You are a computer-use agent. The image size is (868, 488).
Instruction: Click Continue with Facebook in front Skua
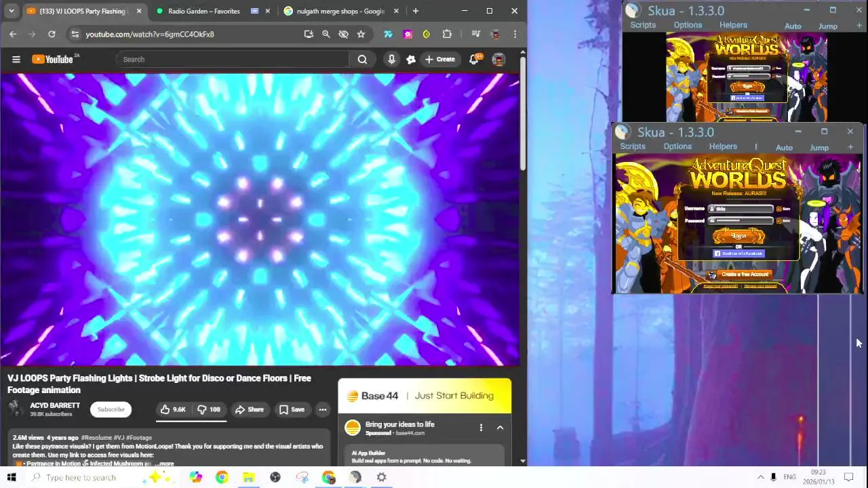[x=738, y=253]
